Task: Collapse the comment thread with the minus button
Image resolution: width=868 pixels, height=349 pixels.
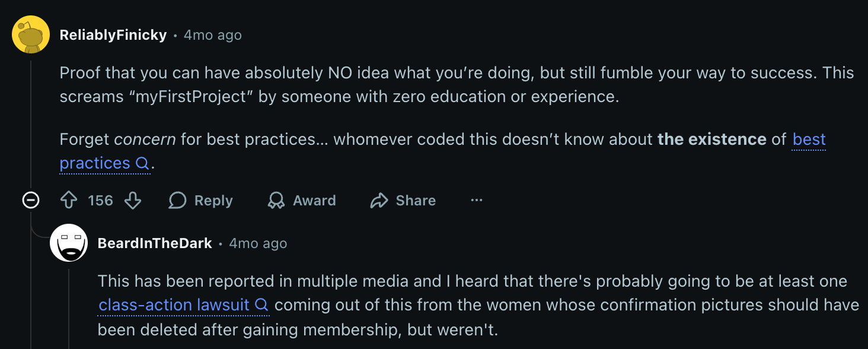Action: click(30, 200)
